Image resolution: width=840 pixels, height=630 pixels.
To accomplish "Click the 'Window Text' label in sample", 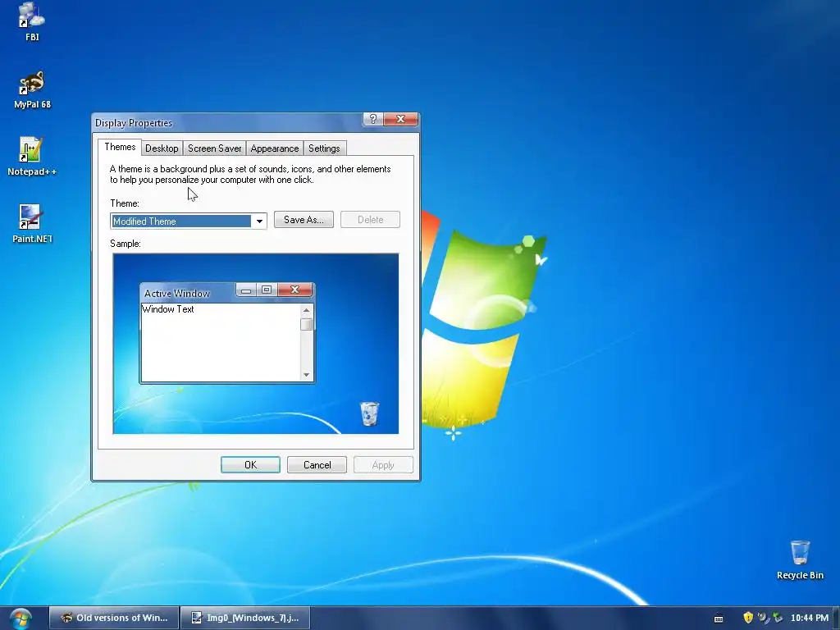I will [167, 309].
